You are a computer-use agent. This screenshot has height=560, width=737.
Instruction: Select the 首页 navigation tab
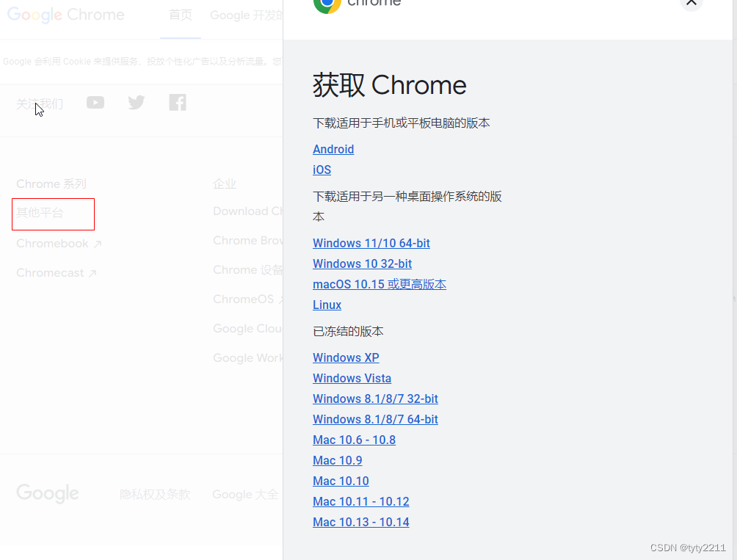click(181, 15)
